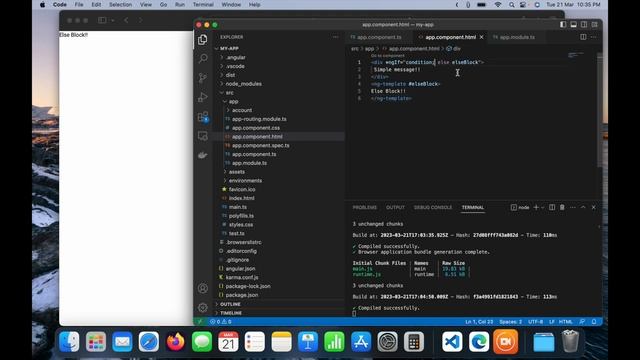
Task: Click Ln 1, Col 23 in status bar
Action: pos(479,322)
